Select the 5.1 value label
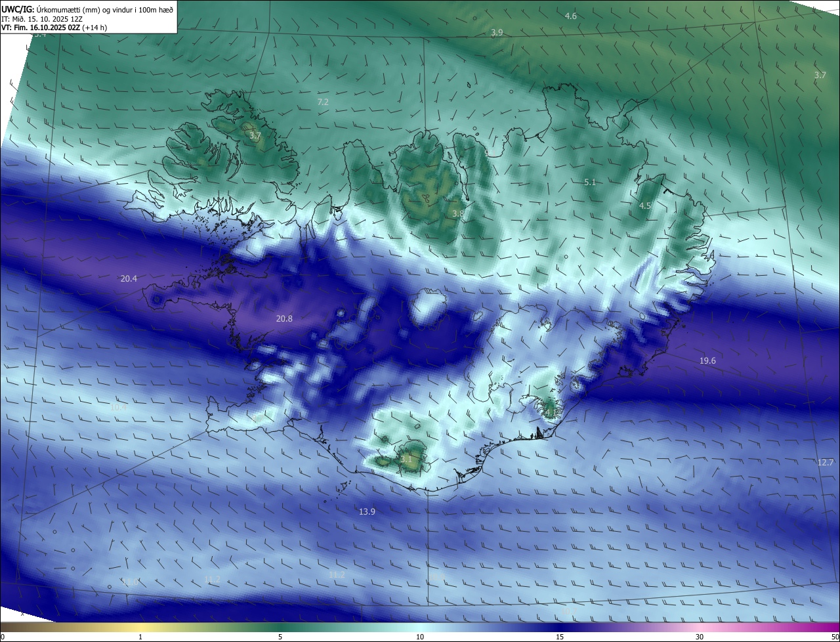The width and height of the screenshot is (840, 642). [590, 182]
